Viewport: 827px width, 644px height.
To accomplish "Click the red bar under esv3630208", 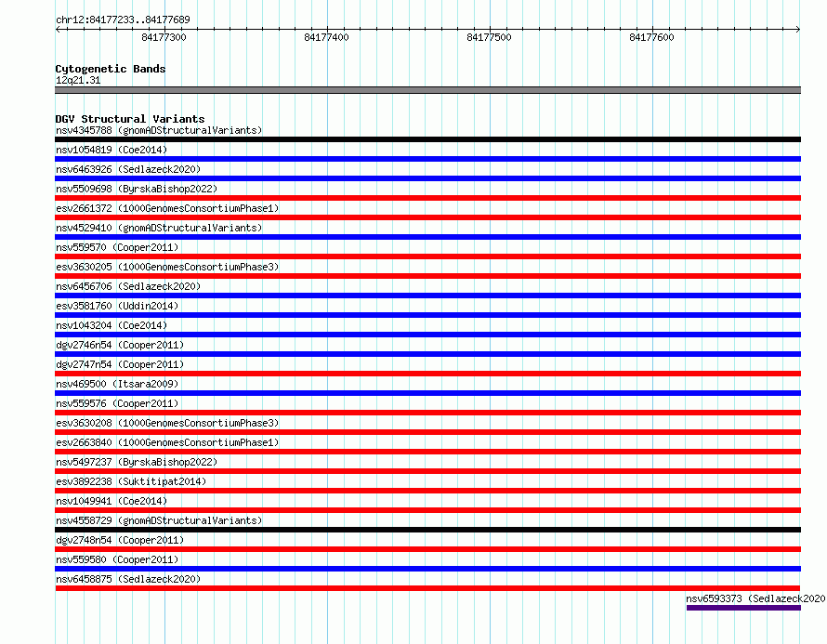I will [427, 432].
